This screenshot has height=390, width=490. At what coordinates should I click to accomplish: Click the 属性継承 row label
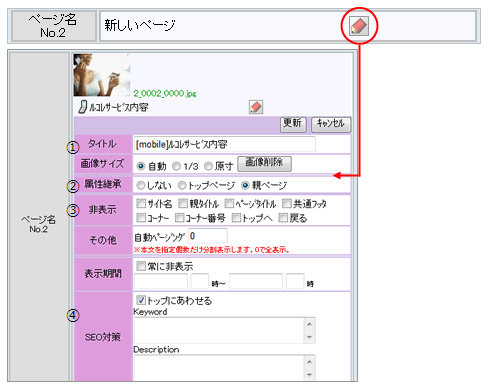tap(103, 184)
